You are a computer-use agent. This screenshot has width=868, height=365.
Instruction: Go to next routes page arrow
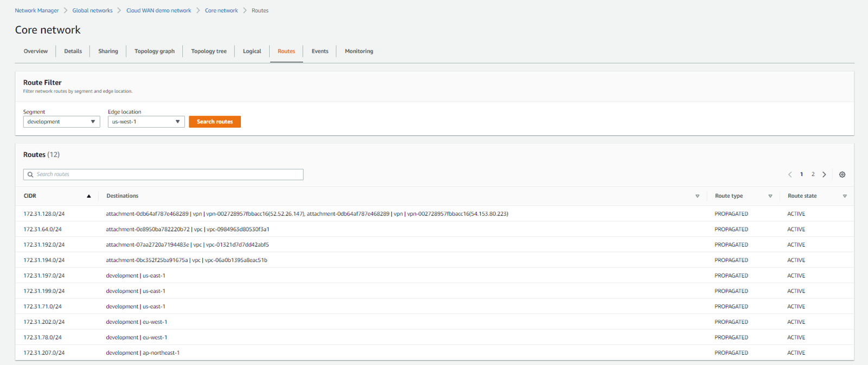824,174
